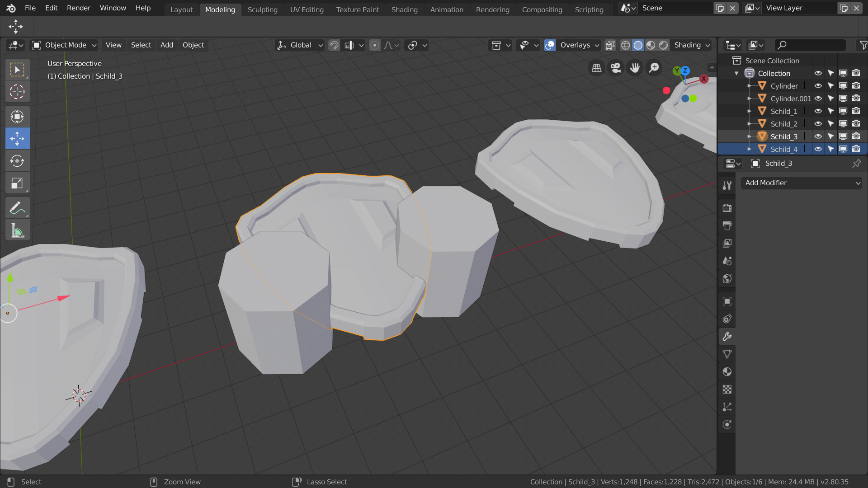Expand the Cylinder object in outliner

(749, 86)
